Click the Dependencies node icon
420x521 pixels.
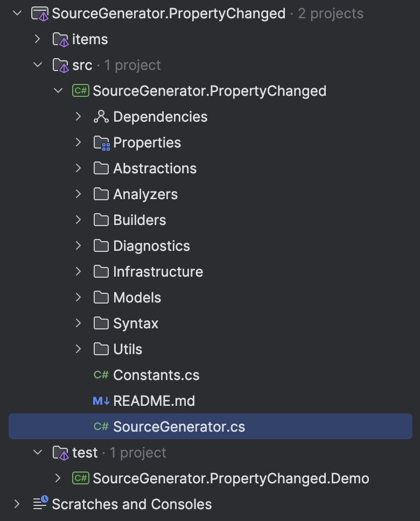tap(101, 116)
